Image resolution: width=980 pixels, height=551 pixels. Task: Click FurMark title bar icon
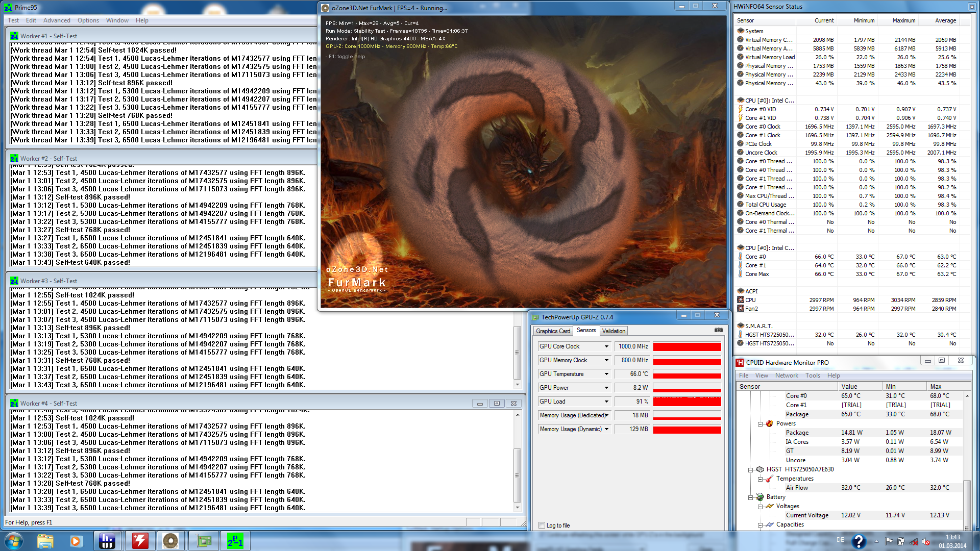click(x=326, y=8)
